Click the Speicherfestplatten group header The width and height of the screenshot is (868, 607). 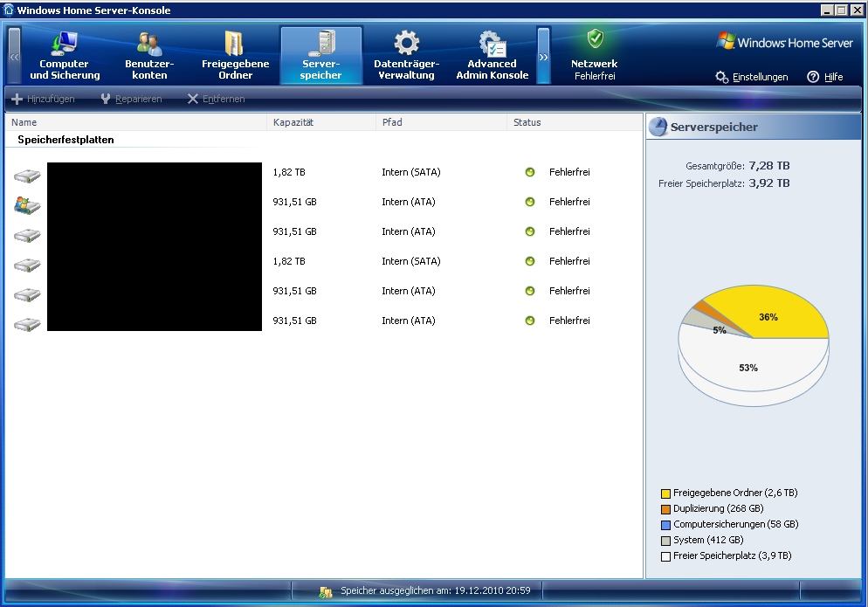65,140
